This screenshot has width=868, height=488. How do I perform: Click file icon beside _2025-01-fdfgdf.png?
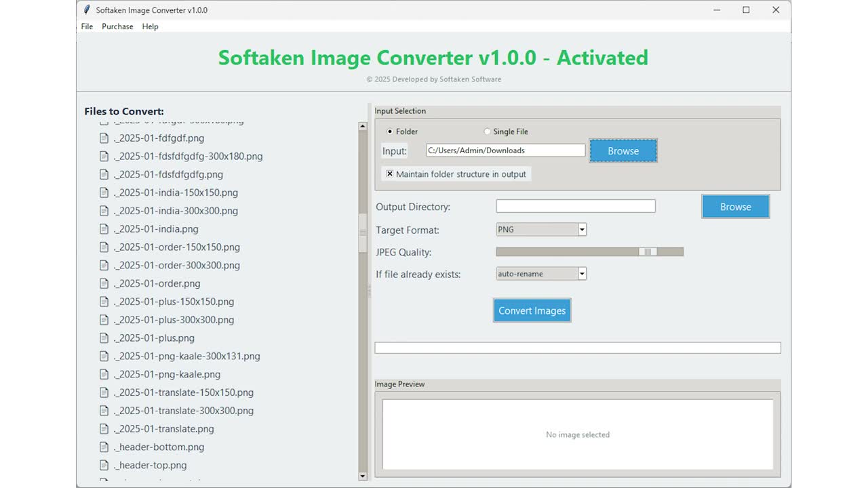[x=104, y=138]
